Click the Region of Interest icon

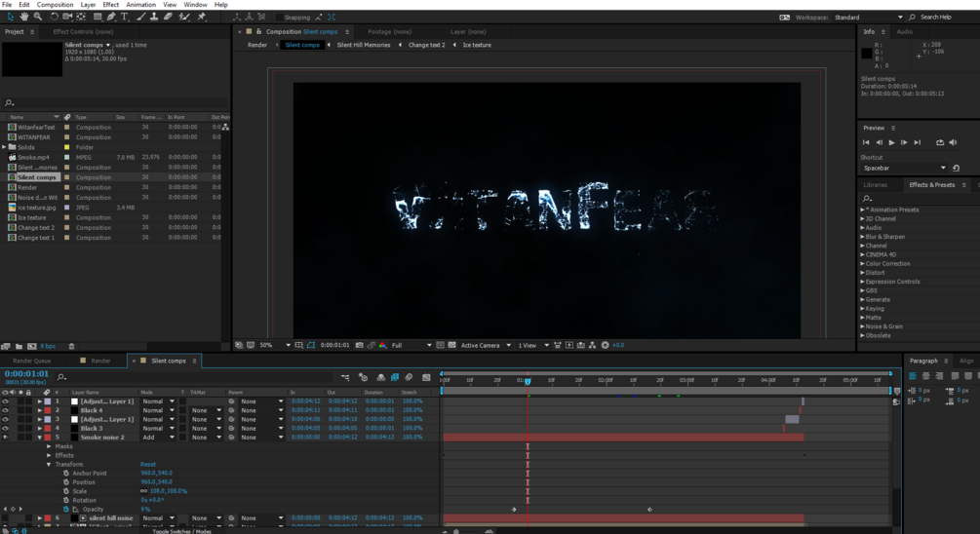click(x=440, y=345)
